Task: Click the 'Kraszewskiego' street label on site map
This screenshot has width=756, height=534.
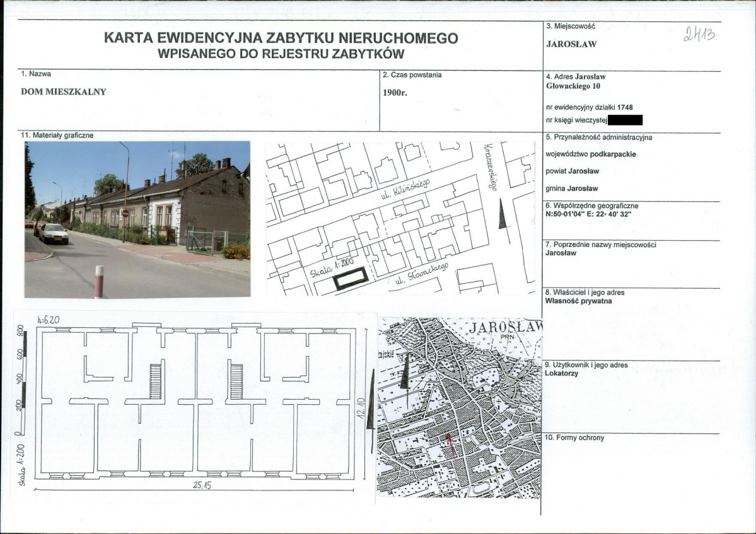Action: tap(491, 166)
